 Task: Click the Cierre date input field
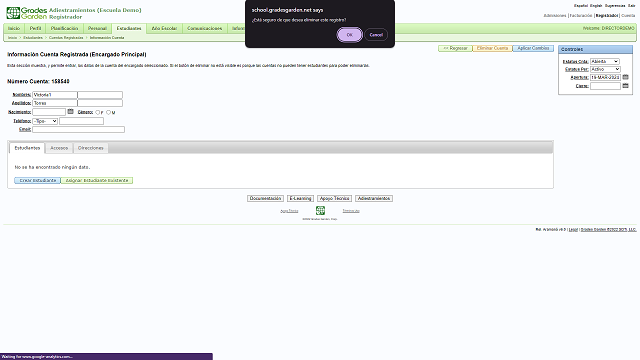point(605,86)
